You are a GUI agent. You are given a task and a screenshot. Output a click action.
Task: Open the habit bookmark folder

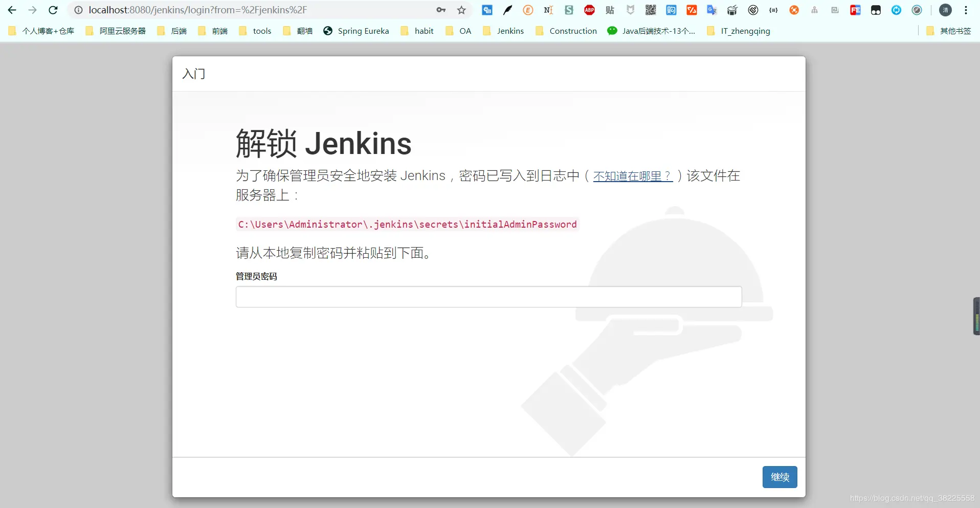[x=417, y=31]
